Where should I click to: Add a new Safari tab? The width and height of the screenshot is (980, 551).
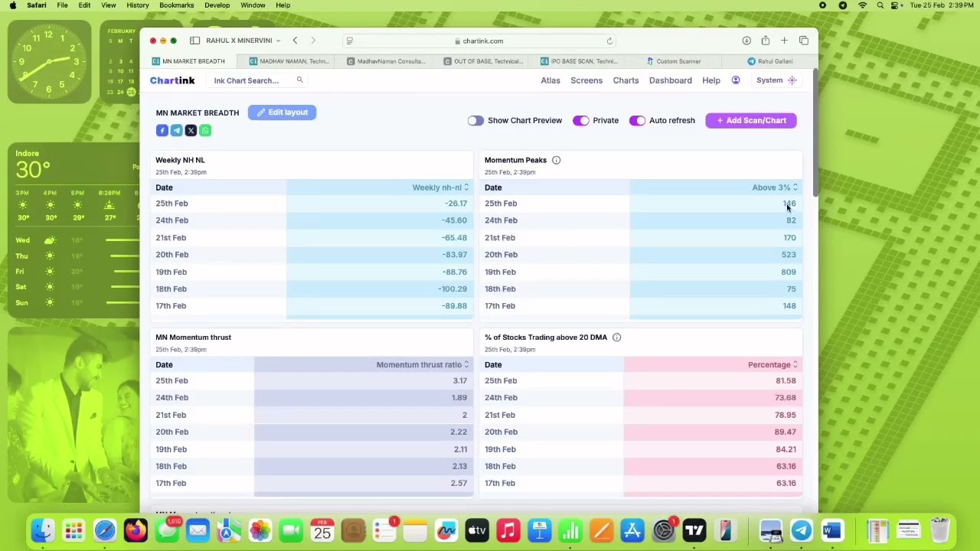[784, 41]
